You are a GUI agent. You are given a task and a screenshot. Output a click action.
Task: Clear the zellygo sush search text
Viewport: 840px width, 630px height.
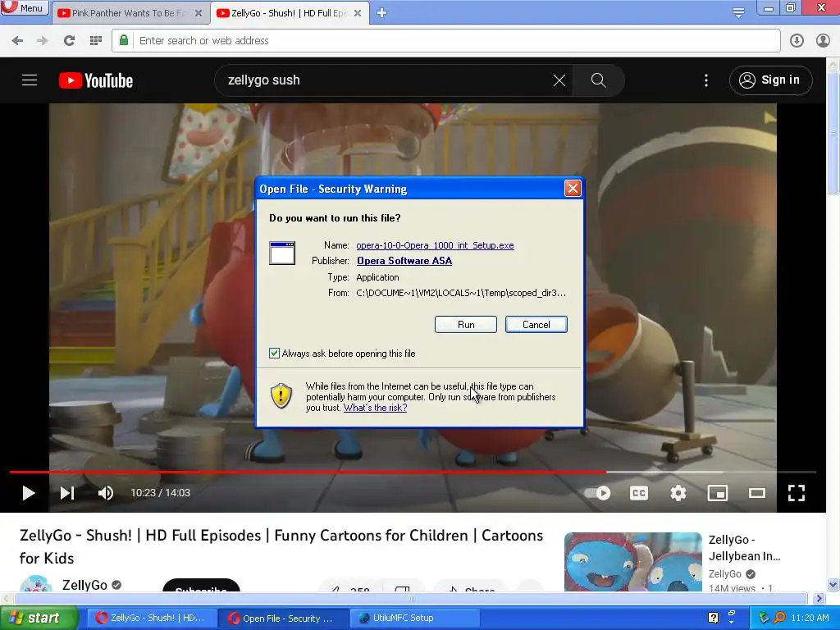[x=559, y=80]
